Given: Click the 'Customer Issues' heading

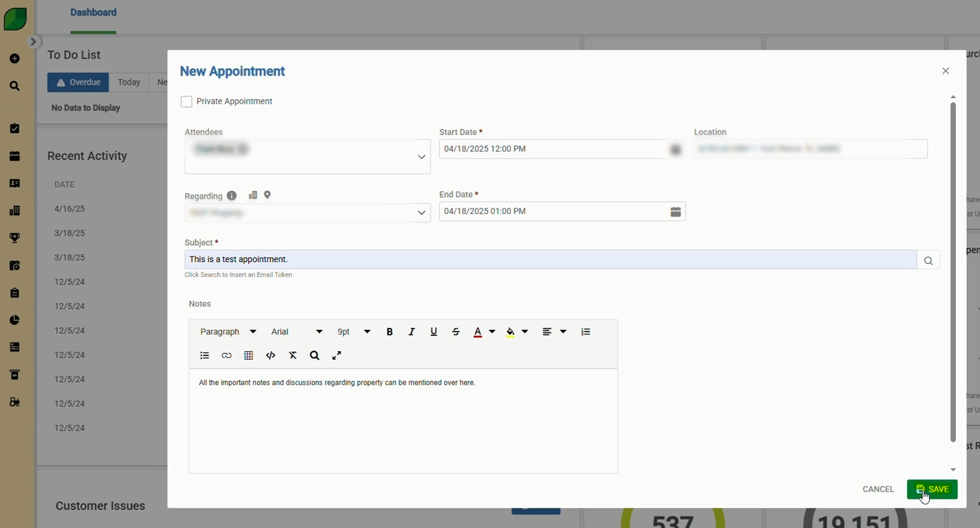Looking at the screenshot, I should click(100, 506).
